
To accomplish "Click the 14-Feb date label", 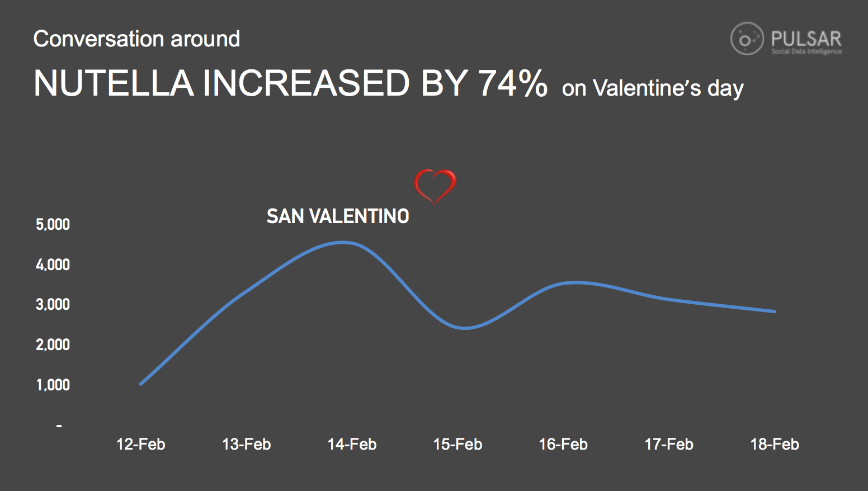I will click(352, 445).
